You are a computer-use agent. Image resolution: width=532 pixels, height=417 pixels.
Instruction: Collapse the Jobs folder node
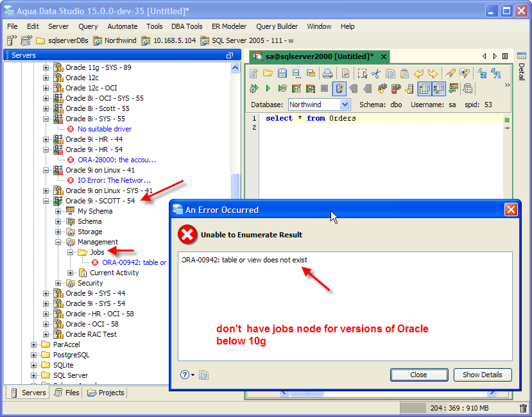click(70, 252)
